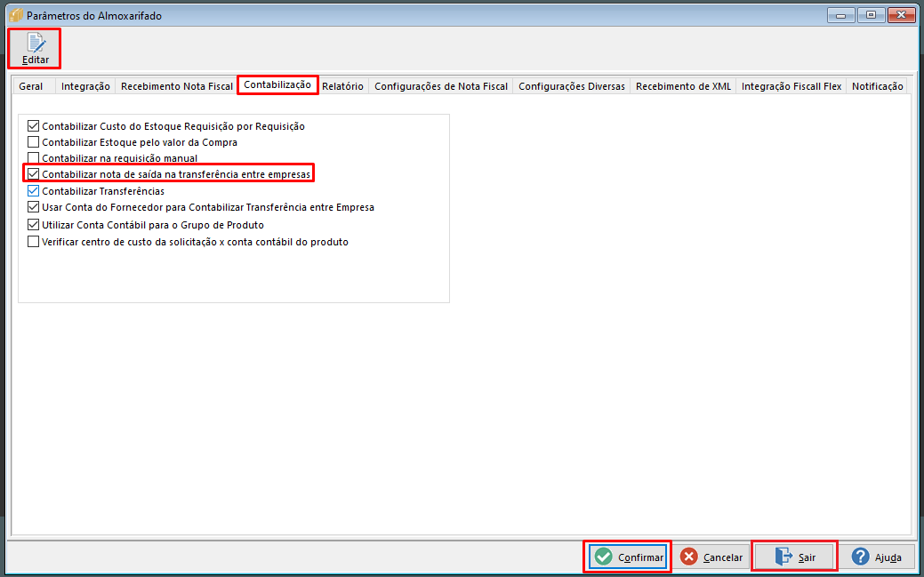
Task: Open the Integração Fiscall Flex tab
Action: tap(791, 86)
